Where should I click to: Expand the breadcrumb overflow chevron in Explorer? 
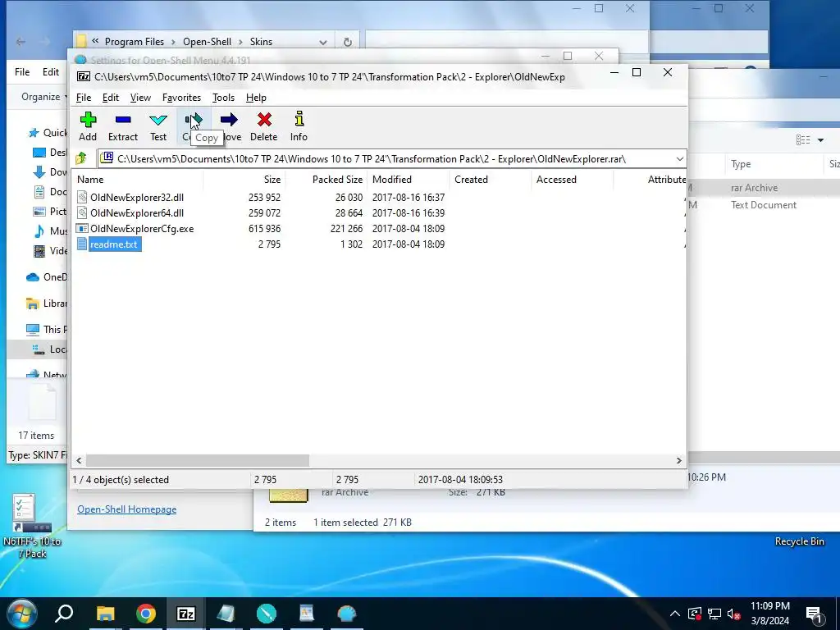[95, 41]
